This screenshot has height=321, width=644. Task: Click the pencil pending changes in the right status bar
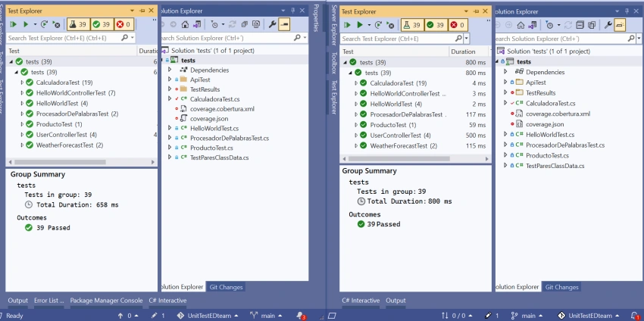tap(491, 316)
